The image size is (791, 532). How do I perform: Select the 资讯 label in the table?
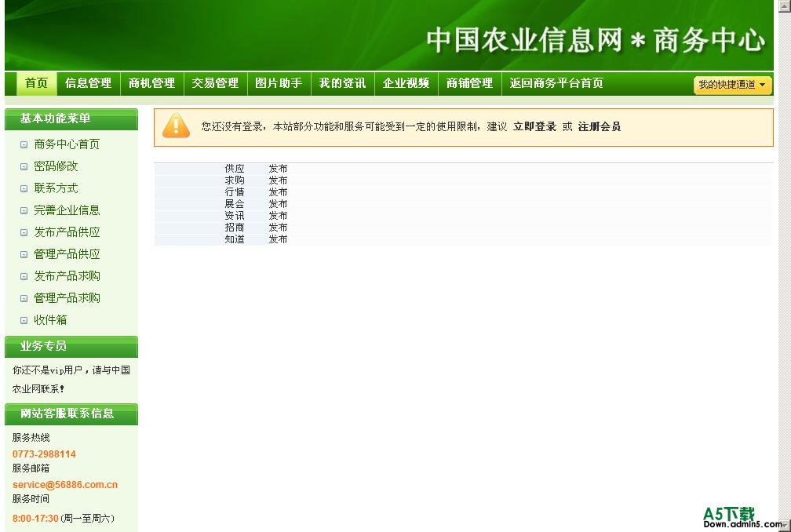(x=235, y=216)
